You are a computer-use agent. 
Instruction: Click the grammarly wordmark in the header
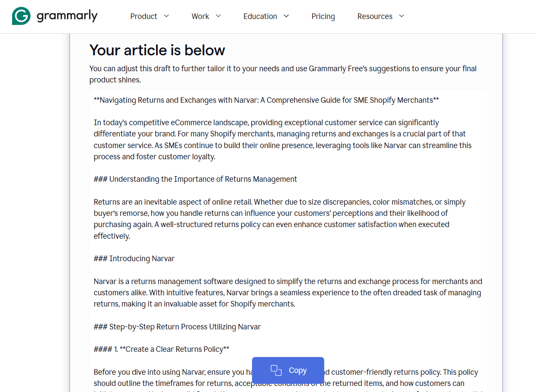pyautogui.click(x=67, y=16)
